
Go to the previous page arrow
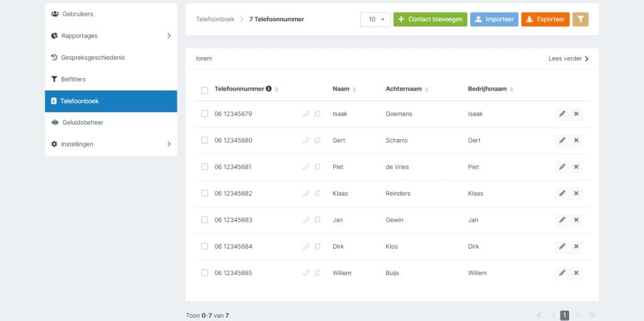(x=553, y=315)
